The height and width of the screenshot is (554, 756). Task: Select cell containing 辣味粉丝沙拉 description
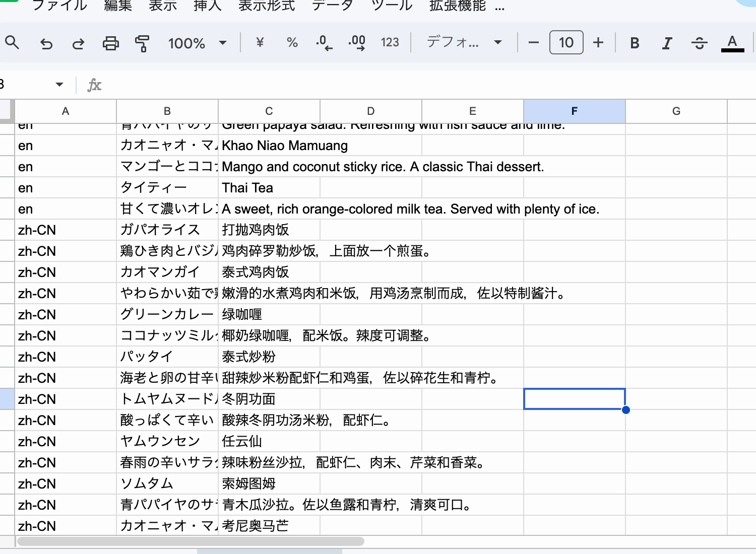(269, 463)
